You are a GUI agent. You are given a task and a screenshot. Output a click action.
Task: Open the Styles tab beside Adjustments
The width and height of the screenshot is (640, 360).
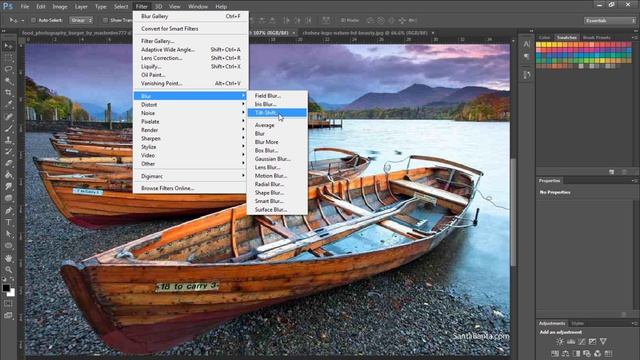pos(577,324)
